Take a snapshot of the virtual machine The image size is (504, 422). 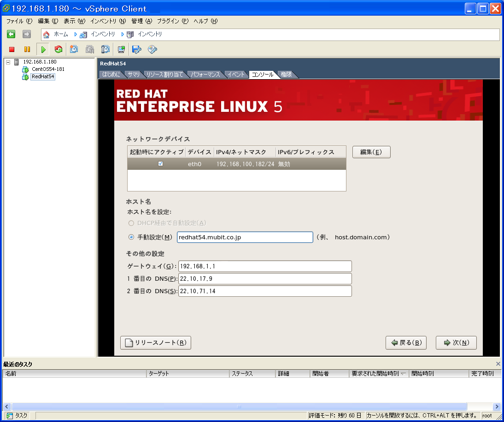click(74, 49)
